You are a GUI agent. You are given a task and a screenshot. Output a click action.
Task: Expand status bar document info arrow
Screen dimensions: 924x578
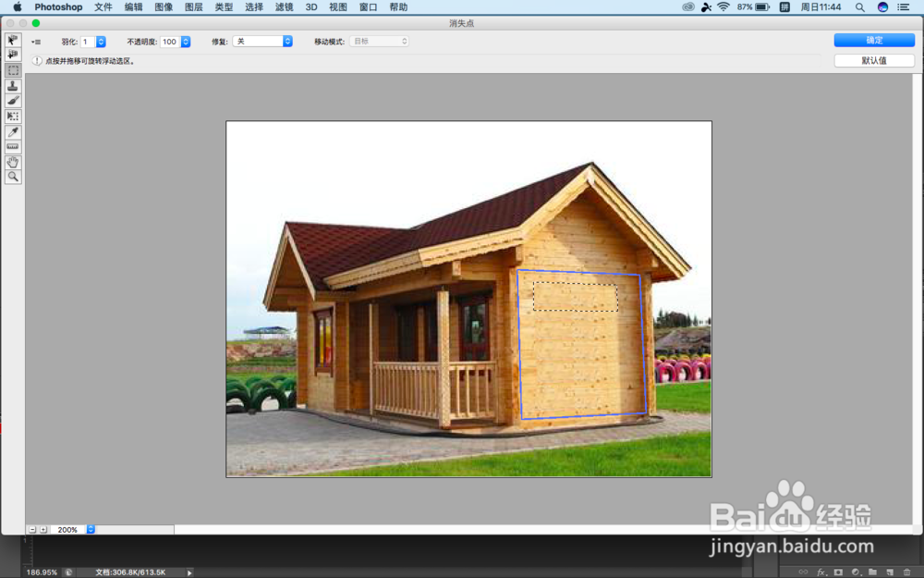point(189,572)
